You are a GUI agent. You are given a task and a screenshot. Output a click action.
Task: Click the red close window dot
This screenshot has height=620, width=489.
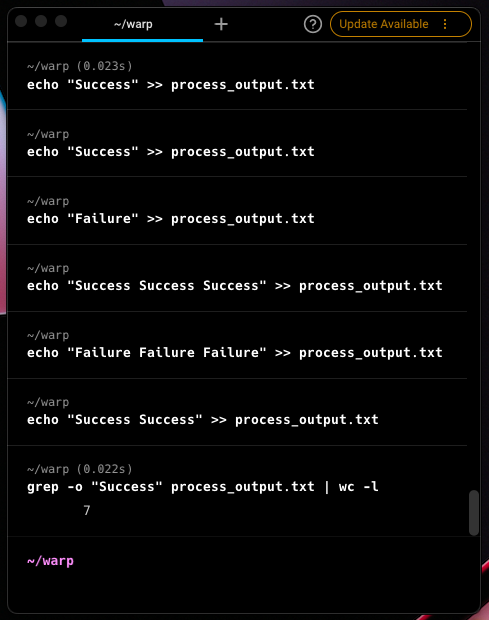[x=21, y=21]
